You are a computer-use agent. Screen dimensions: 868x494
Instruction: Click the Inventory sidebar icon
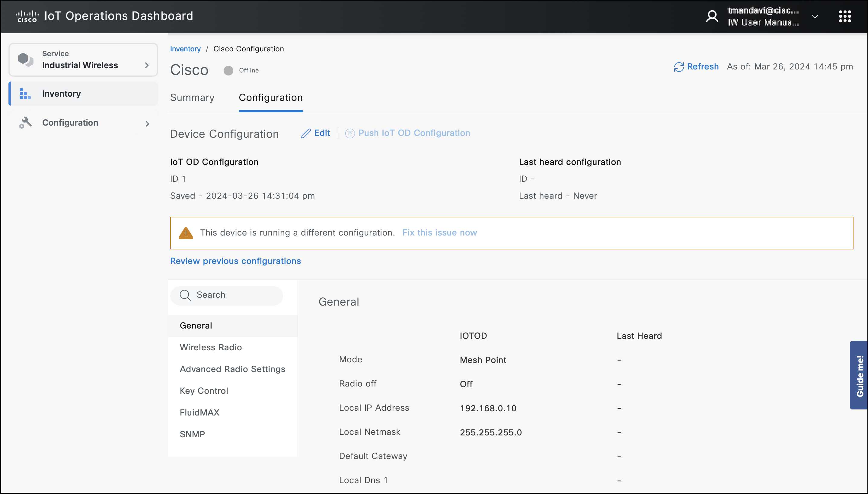point(25,94)
